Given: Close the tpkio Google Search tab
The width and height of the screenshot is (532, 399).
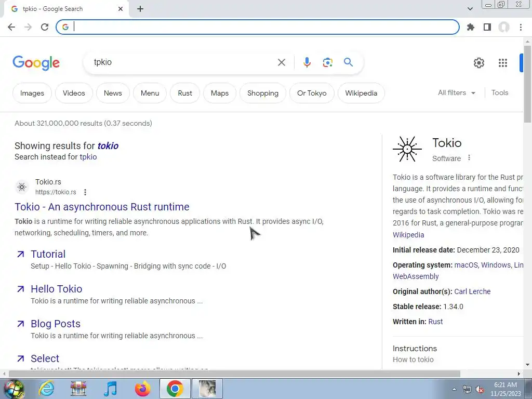Looking at the screenshot, I should coord(121,9).
